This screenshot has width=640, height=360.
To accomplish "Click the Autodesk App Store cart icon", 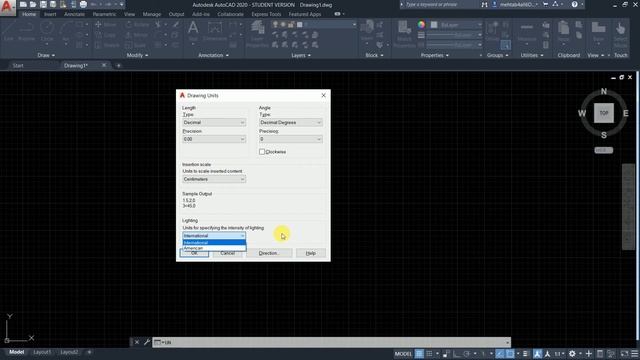I will [x=546, y=4].
